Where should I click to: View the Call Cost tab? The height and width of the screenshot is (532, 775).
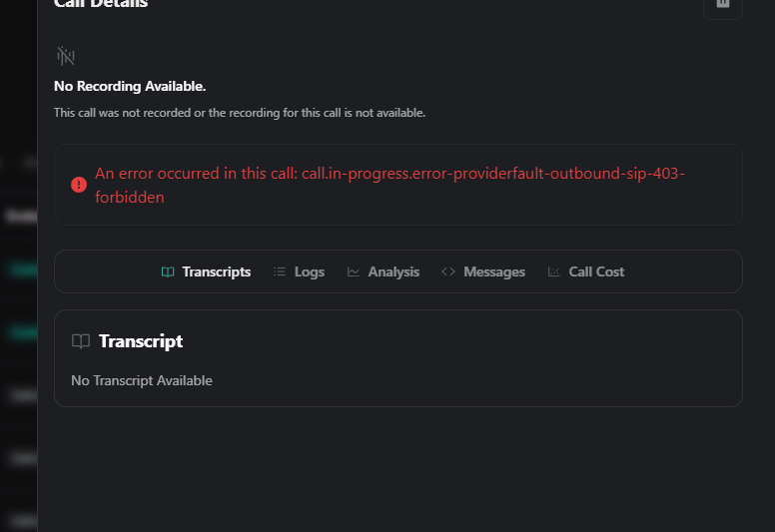[x=596, y=271]
